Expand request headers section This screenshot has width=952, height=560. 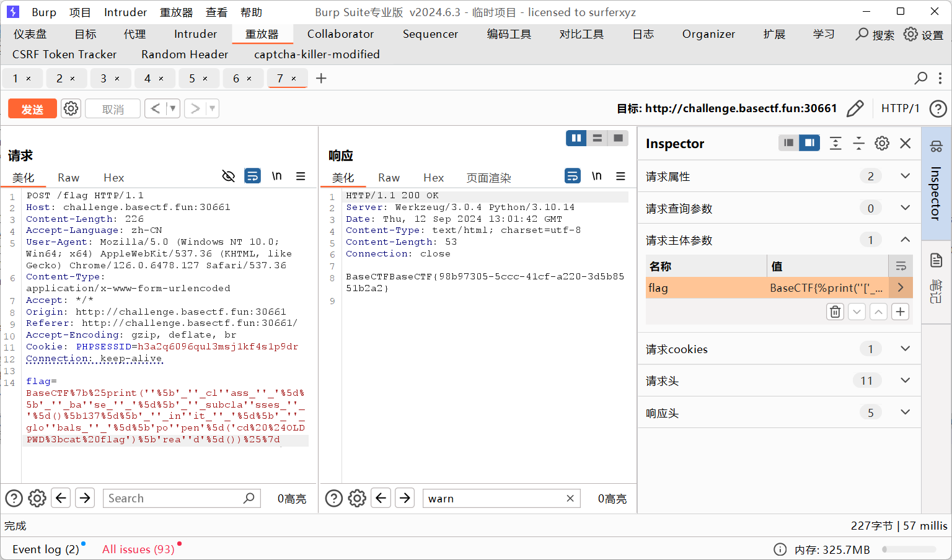905,380
